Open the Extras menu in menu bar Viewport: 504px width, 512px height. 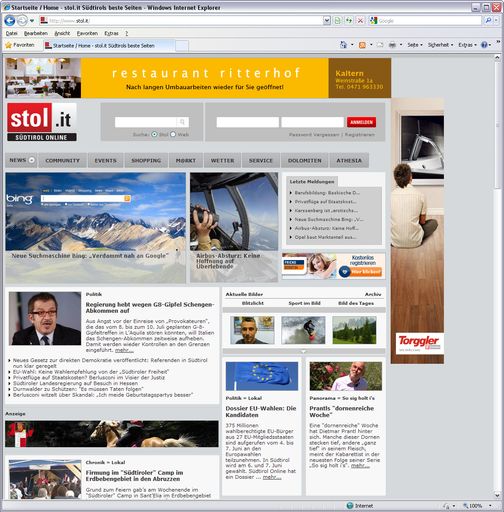pyautogui.click(x=111, y=33)
